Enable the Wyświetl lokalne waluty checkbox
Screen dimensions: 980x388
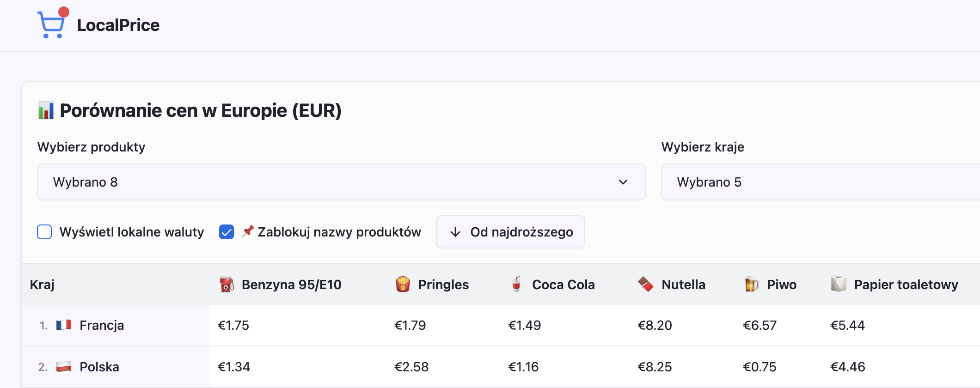coord(44,232)
